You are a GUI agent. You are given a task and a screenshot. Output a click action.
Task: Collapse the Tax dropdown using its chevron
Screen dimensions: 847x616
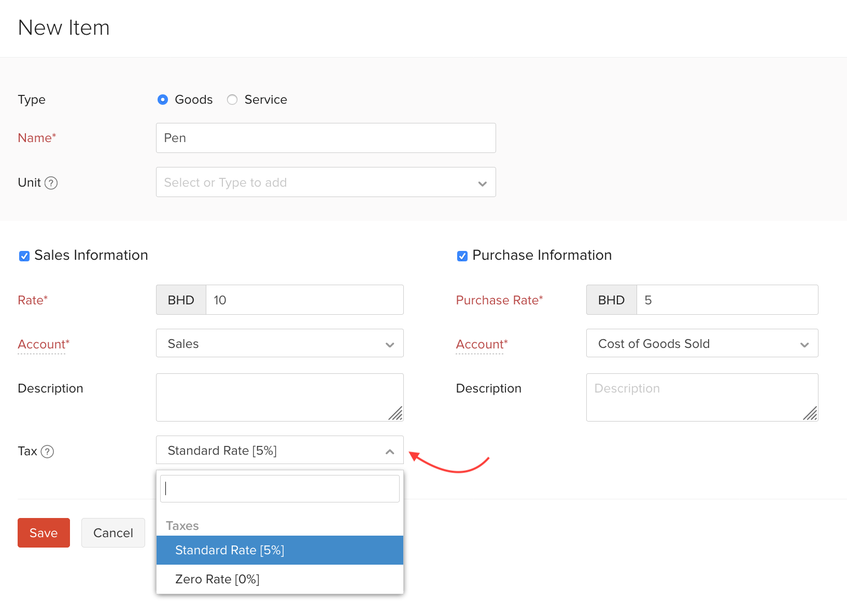(x=390, y=451)
